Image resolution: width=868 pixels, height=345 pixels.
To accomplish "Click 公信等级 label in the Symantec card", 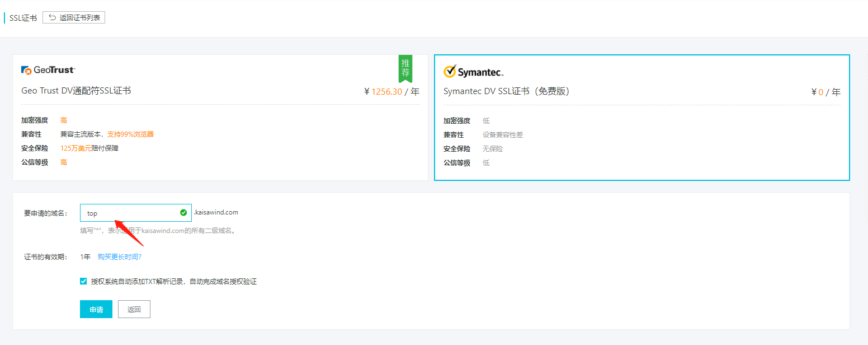I will 457,163.
